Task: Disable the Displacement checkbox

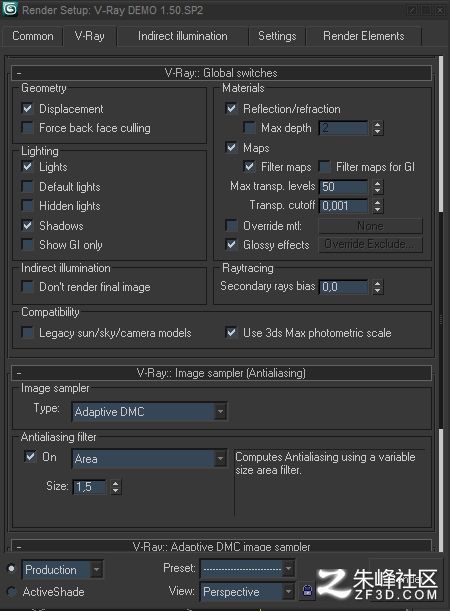Action: tap(27, 108)
